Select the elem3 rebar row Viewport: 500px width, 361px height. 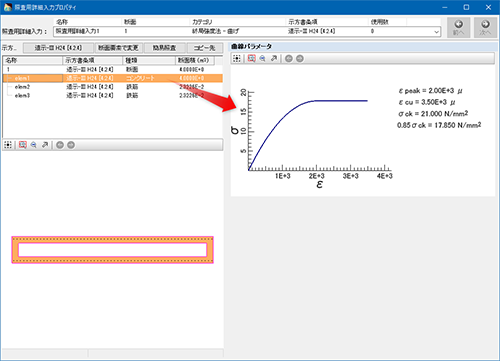coord(113,95)
